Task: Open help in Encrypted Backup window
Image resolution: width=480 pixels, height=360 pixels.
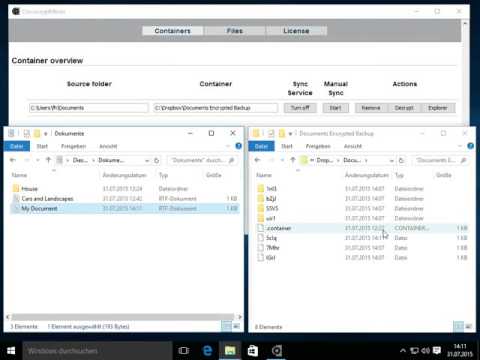Action: (x=470, y=146)
